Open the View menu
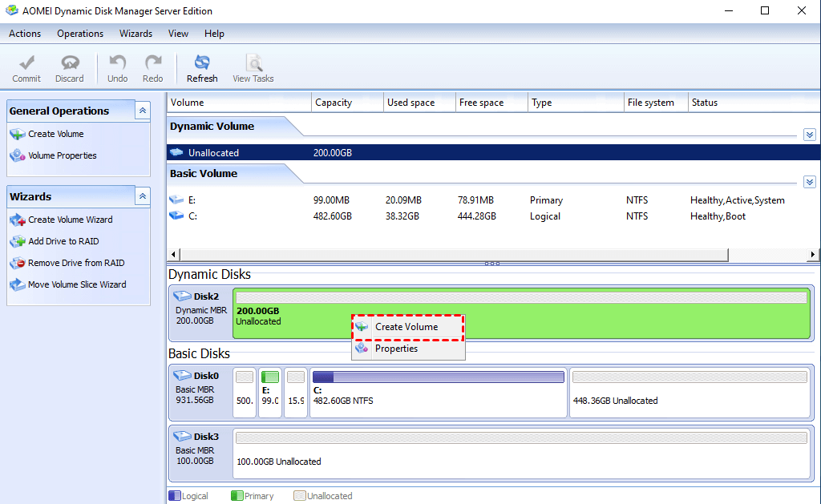821x504 pixels. [x=178, y=34]
